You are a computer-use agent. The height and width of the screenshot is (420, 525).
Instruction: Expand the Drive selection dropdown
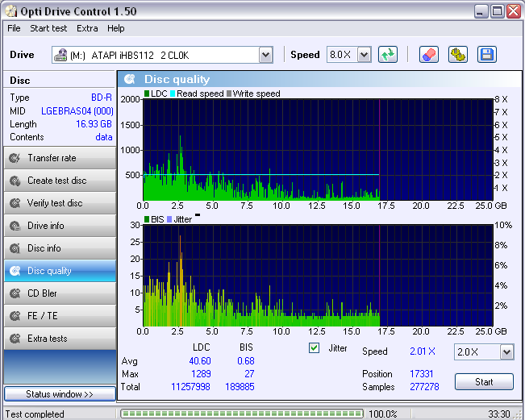click(266, 55)
